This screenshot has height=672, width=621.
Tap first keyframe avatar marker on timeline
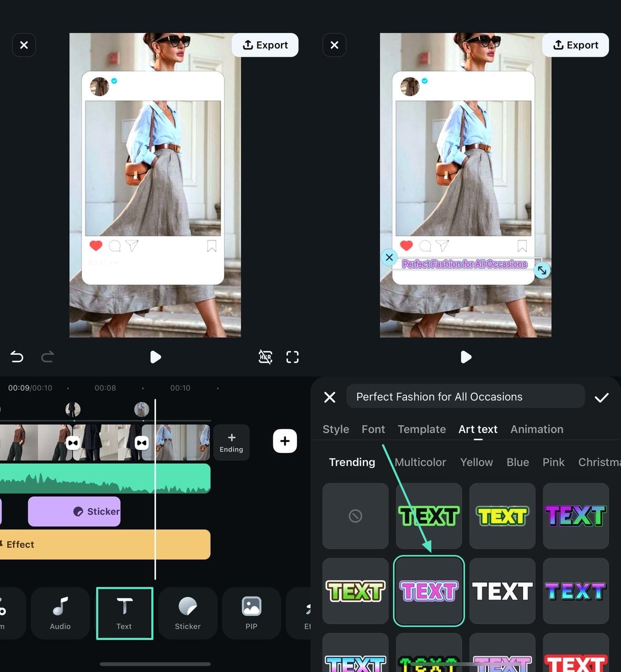[73, 409]
